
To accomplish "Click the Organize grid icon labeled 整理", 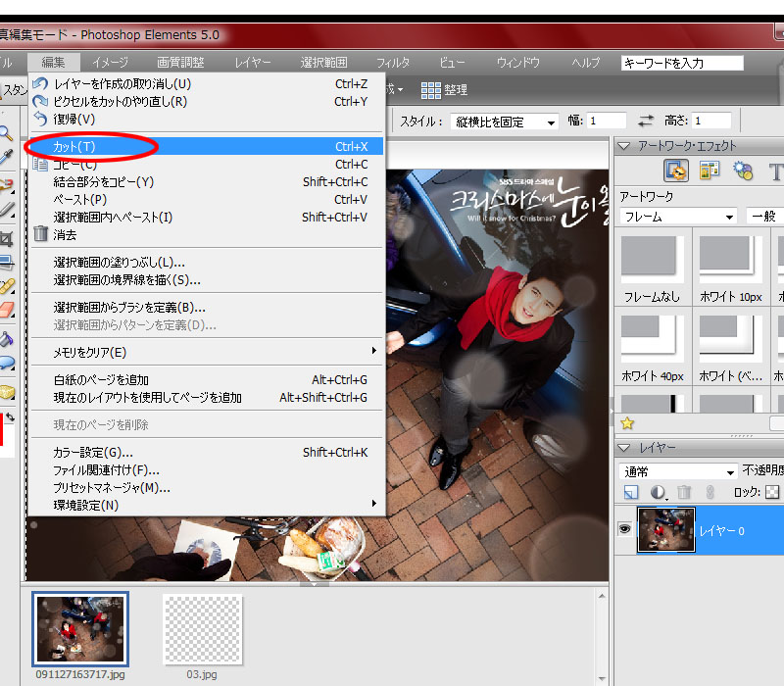I will (x=444, y=90).
